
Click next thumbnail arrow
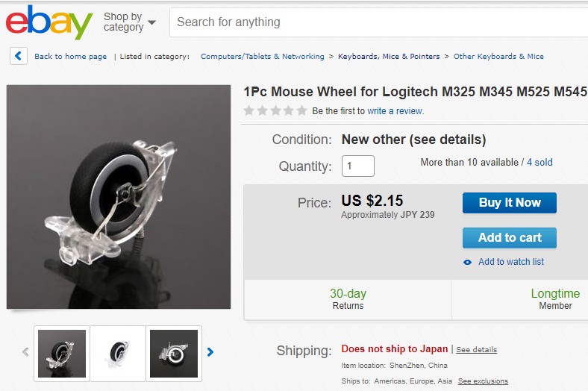[210, 352]
